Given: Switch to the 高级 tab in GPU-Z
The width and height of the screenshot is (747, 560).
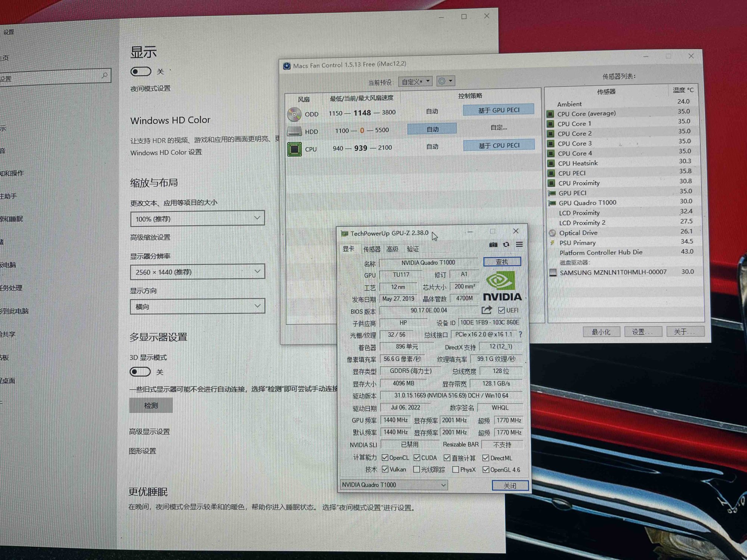Looking at the screenshot, I should [x=392, y=249].
